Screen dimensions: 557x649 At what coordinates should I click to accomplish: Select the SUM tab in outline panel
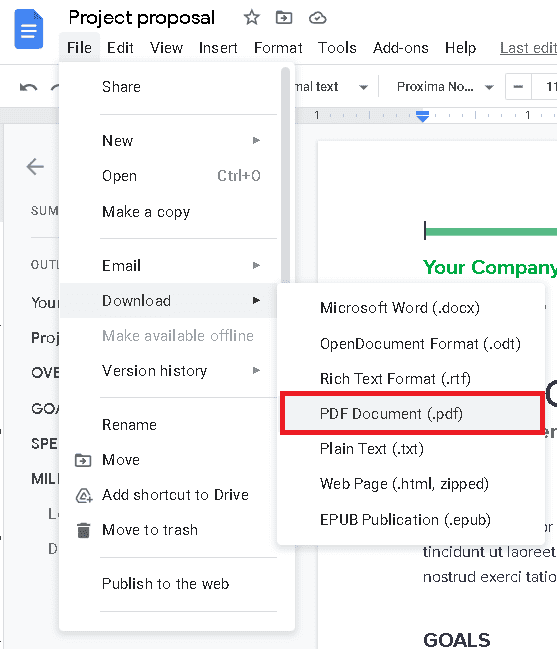click(45, 211)
